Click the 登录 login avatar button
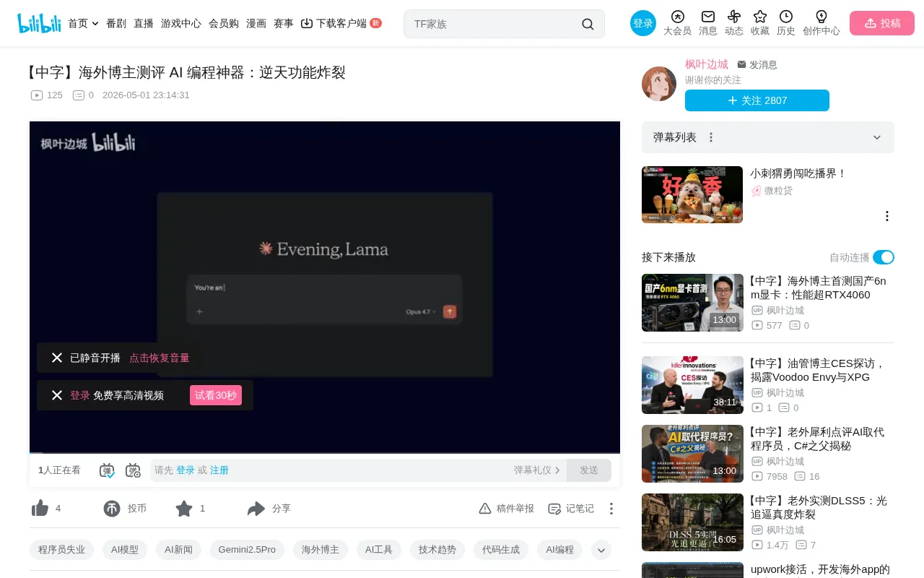Image resolution: width=924 pixels, height=578 pixels. pyautogui.click(x=643, y=23)
